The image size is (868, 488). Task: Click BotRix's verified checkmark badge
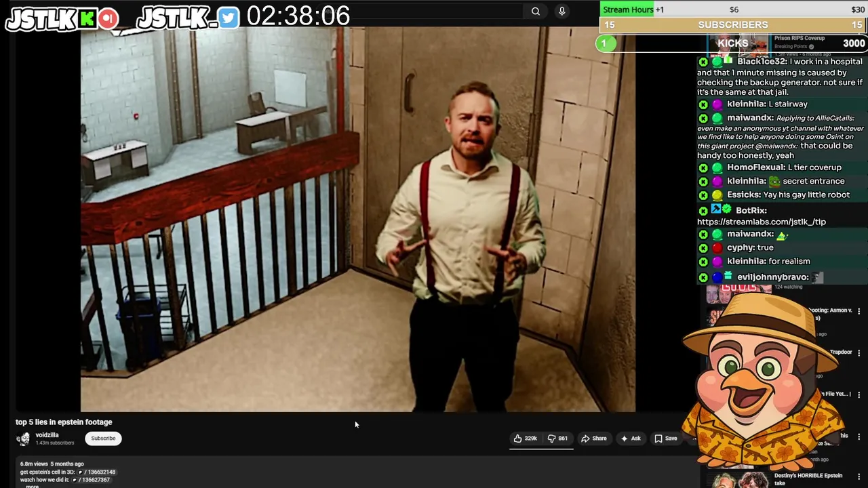point(727,209)
